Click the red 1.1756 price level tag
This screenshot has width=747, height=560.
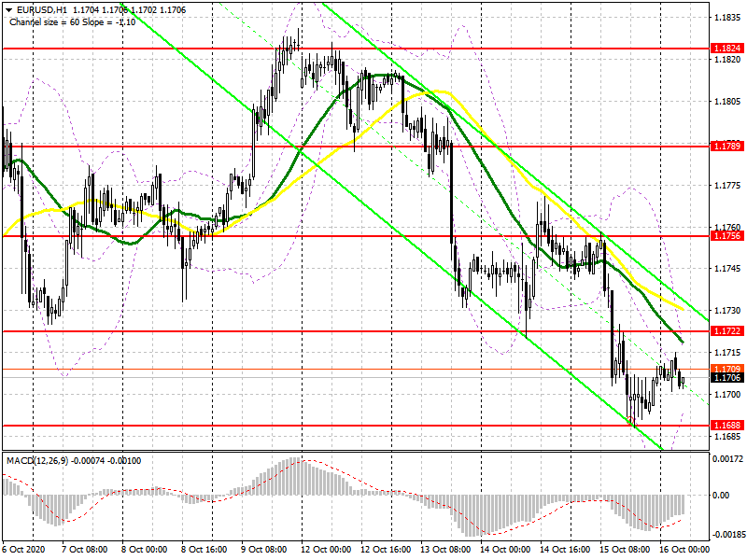tap(726, 236)
